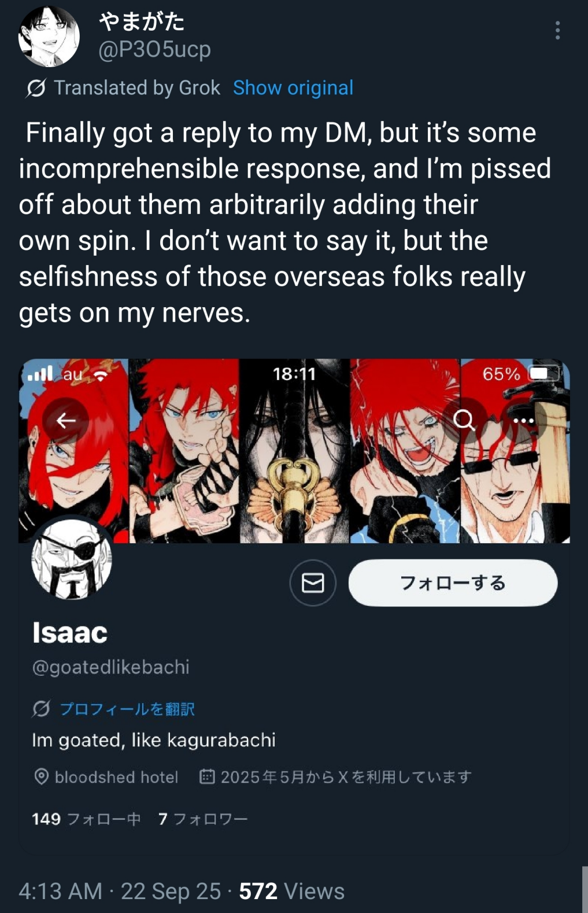Tap the Grok translation icon
The image size is (588, 913).
tap(36, 88)
